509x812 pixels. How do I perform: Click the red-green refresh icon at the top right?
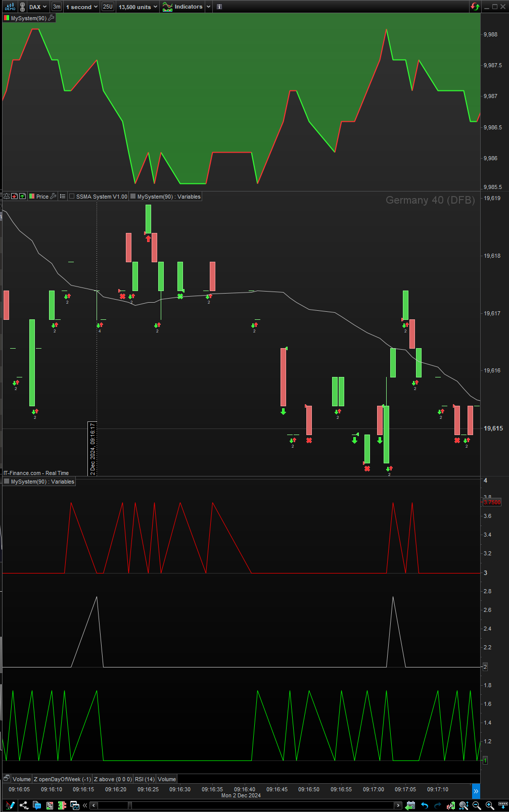point(475,7)
